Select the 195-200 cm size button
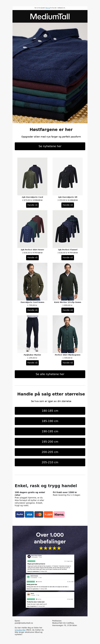The height and width of the screenshot is (644, 100). click(50, 442)
